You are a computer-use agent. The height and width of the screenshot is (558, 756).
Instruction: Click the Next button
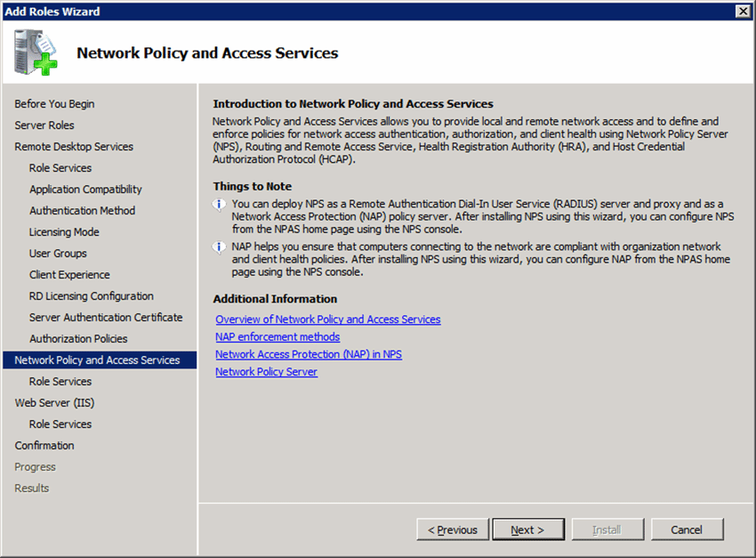(x=528, y=529)
